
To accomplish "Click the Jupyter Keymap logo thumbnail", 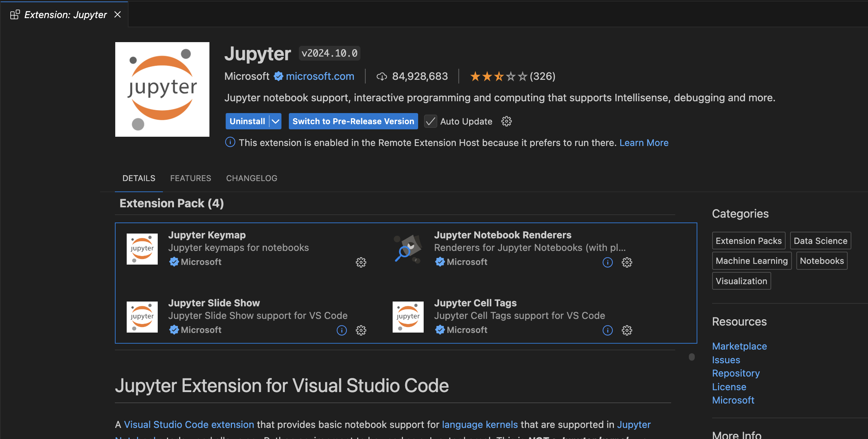I will (142, 249).
